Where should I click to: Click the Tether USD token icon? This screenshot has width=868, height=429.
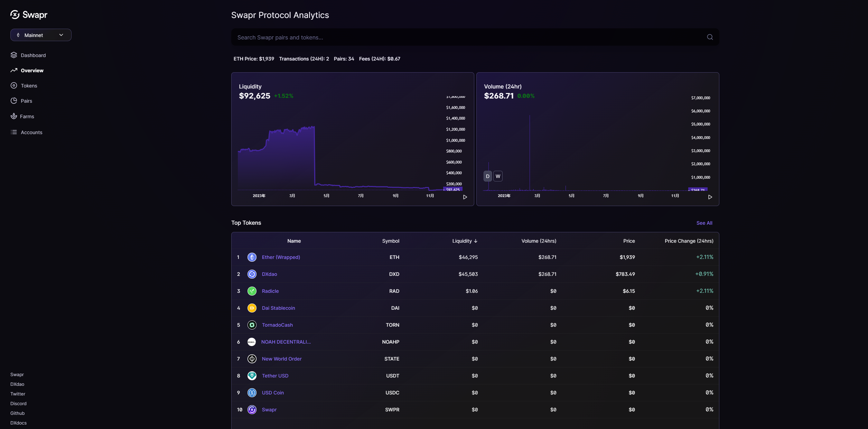[x=252, y=376]
